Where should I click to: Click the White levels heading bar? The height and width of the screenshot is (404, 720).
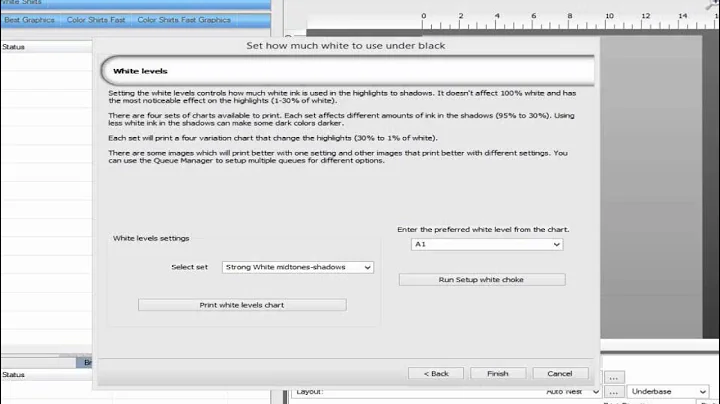click(348, 71)
